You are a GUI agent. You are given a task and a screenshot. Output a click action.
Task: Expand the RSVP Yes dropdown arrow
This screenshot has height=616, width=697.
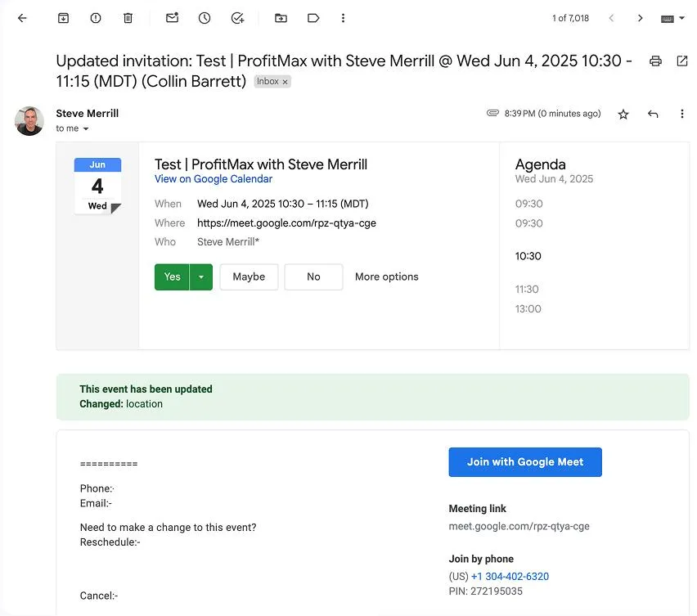point(201,277)
